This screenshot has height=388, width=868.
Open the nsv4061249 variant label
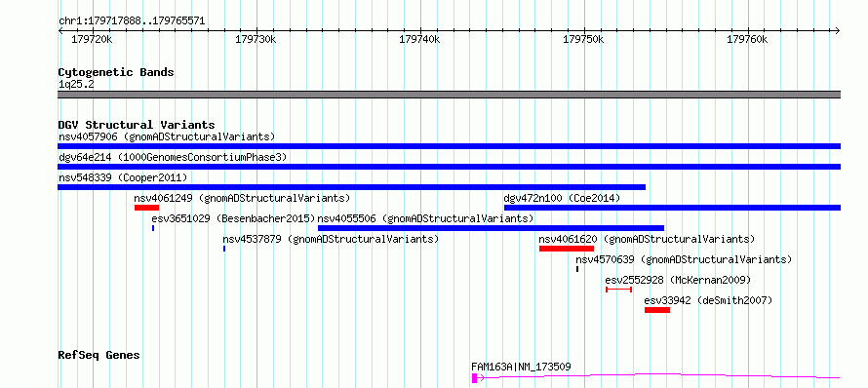(242, 198)
